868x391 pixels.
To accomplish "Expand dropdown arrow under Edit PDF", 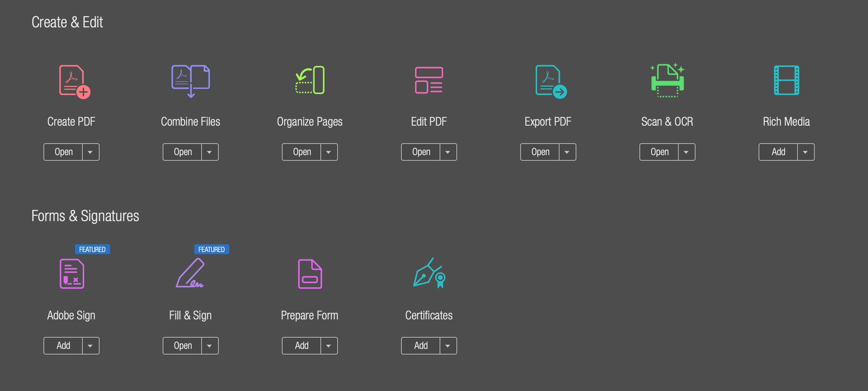I will click(x=448, y=152).
